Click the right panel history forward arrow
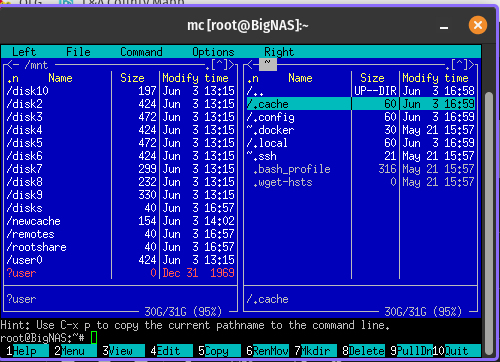500x362 pixels. click(472, 65)
